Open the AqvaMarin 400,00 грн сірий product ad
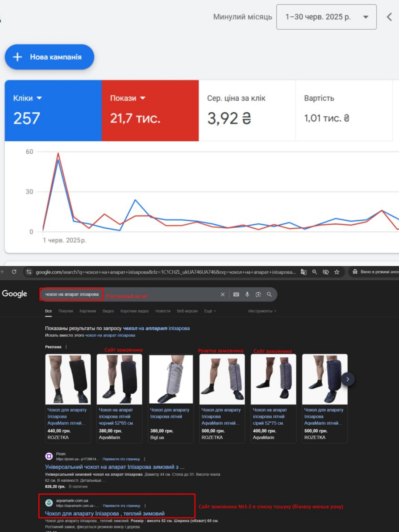Image resolution: width=399 pixels, height=532 pixels. (273, 398)
